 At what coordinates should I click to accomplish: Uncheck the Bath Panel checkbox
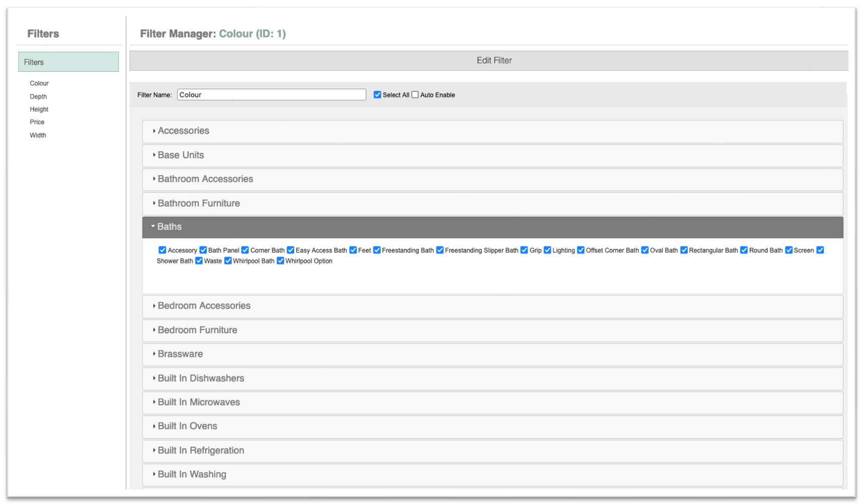(x=203, y=250)
